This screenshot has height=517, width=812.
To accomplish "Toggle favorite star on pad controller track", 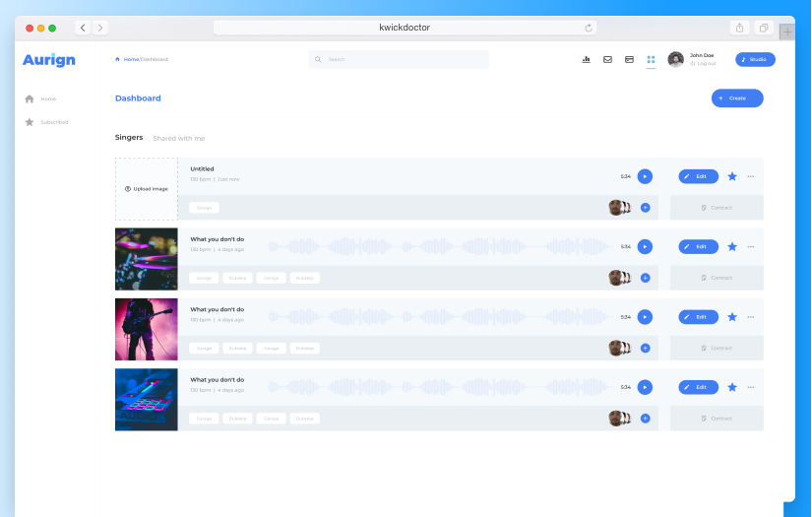I will pyautogui.click(x=732, y=387).
